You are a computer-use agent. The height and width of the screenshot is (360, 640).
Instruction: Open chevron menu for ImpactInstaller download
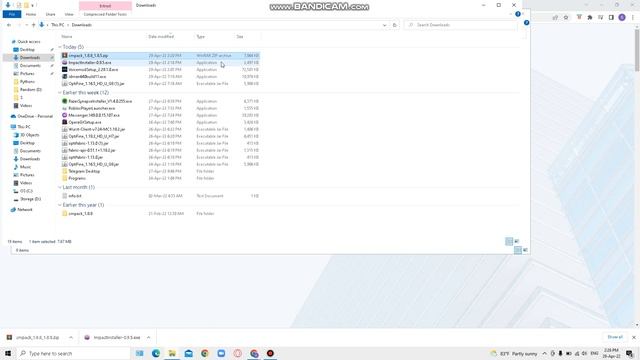pyautogui.click(x=149, y=338)
